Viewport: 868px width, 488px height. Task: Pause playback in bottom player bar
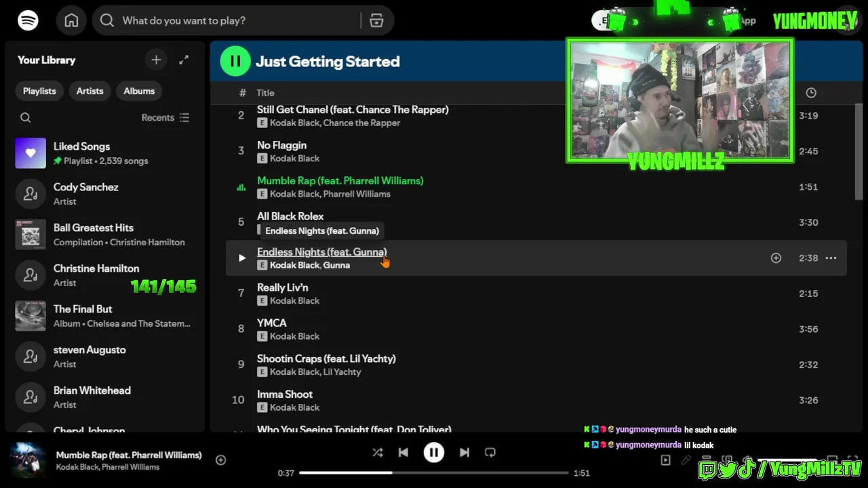coord(434,453)
